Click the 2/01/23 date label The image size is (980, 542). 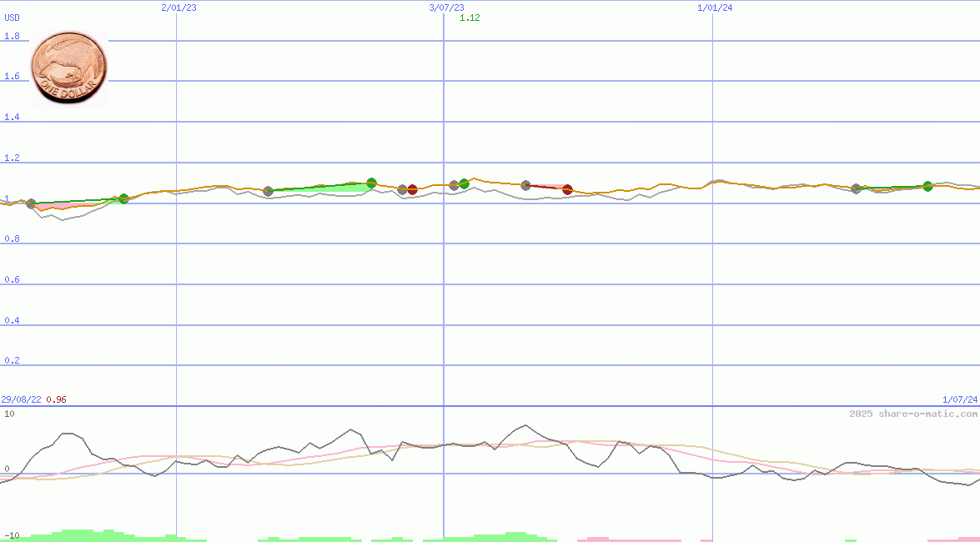(178, 8)
